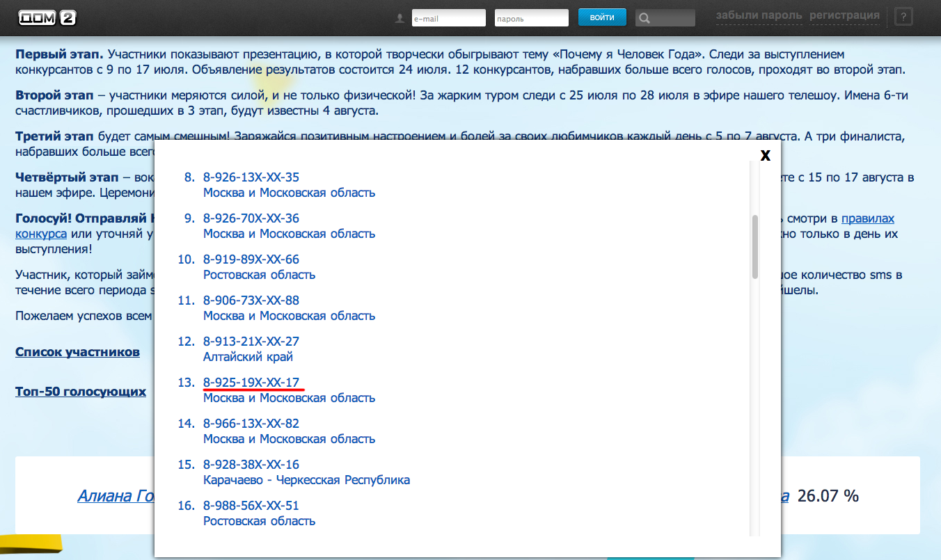Click Первый этап heading text

pos(59,54)
